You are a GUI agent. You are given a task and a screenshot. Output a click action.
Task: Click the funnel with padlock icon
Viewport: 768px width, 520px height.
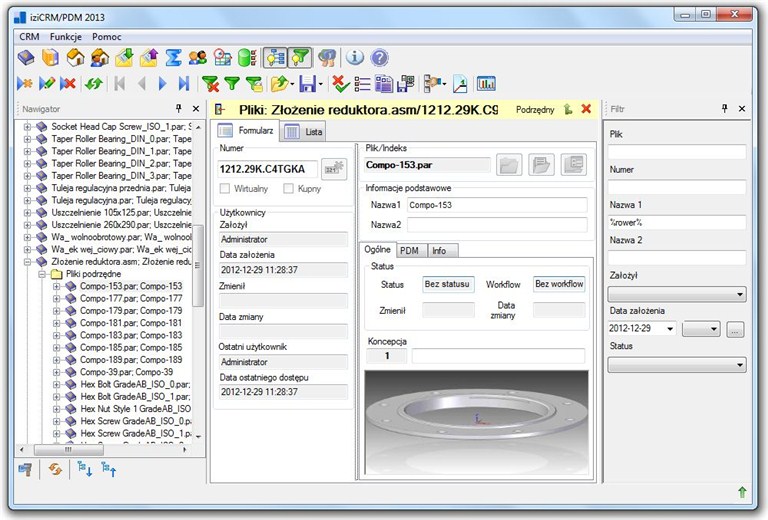point(254,84)
